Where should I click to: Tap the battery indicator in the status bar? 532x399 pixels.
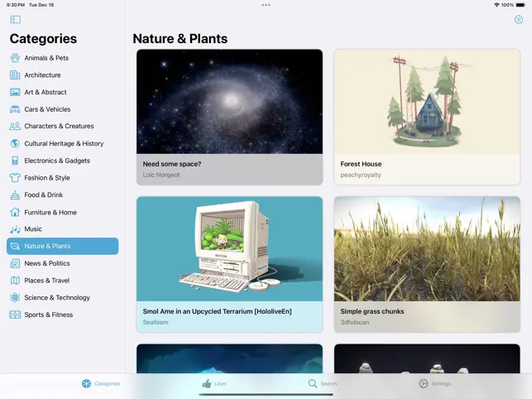[520, 5]
